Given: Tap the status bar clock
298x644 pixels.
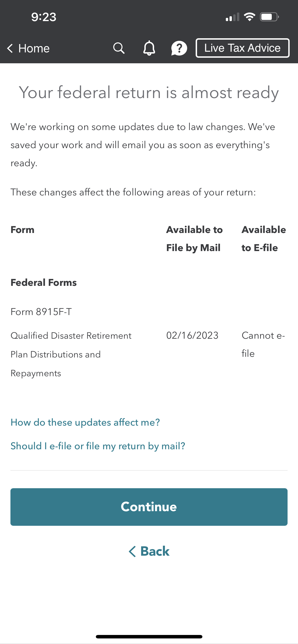Looking at the screenshot, I should [x=44, y=17].
